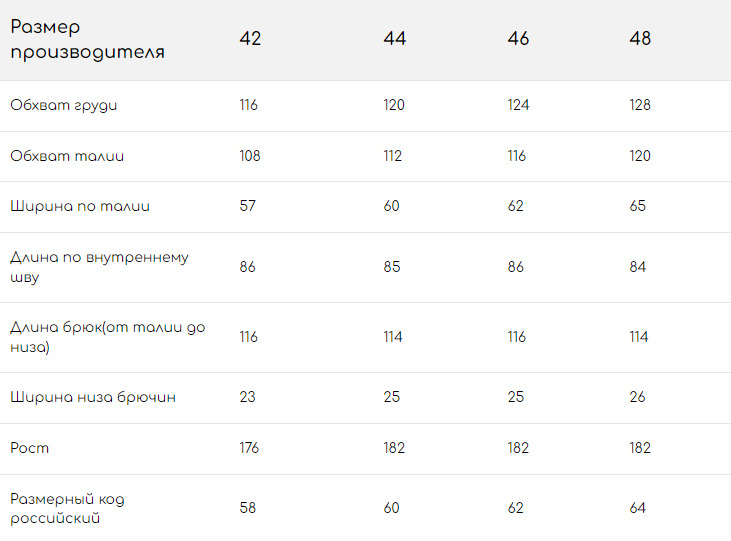731x541 pixels.
Task: Select the "Обхват талии" row label
Action: [x=67, y=156]
